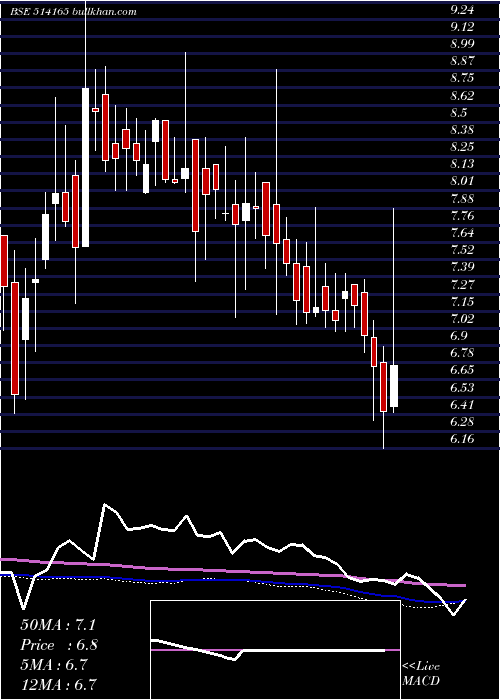Click the 8.38 price axis label
500x700 pixels.
461,130
